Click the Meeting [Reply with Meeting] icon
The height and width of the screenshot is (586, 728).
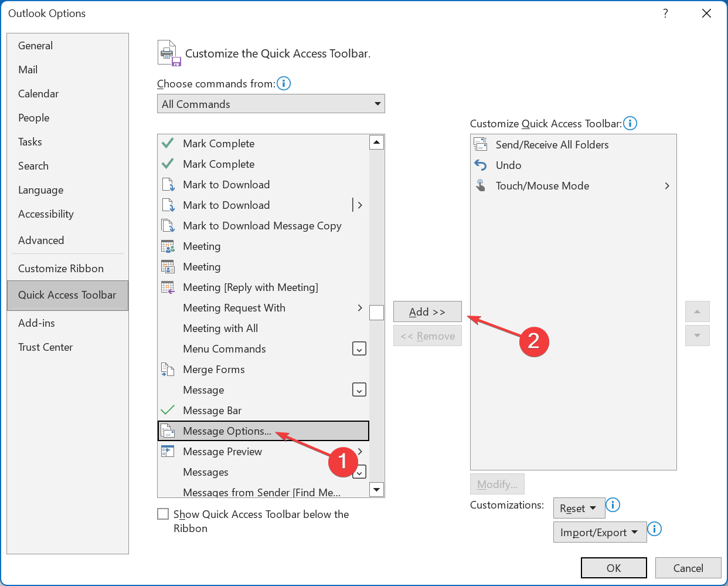[x=168, y=287]
